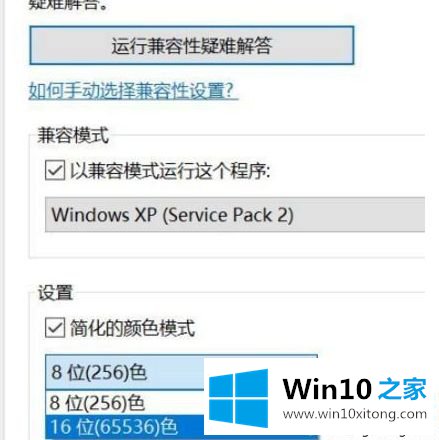
Task: Toggle the 简化的颜色模式 checkbox
Action: pos(55,328)
